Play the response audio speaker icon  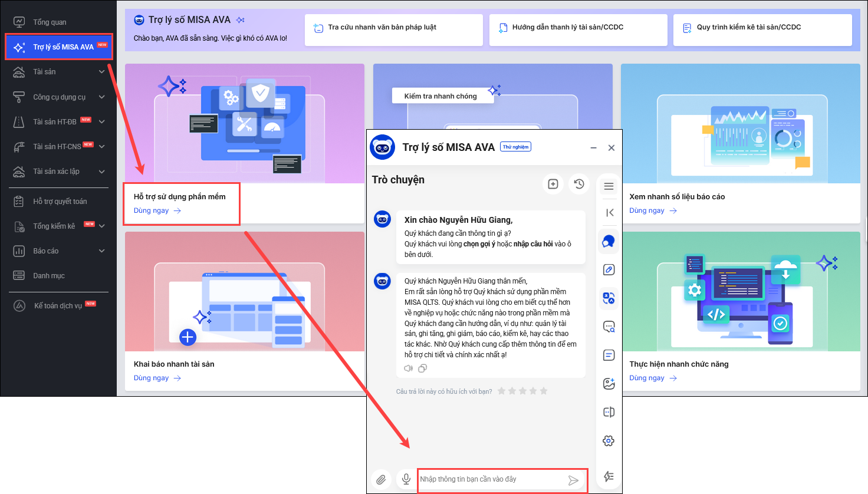409,368
